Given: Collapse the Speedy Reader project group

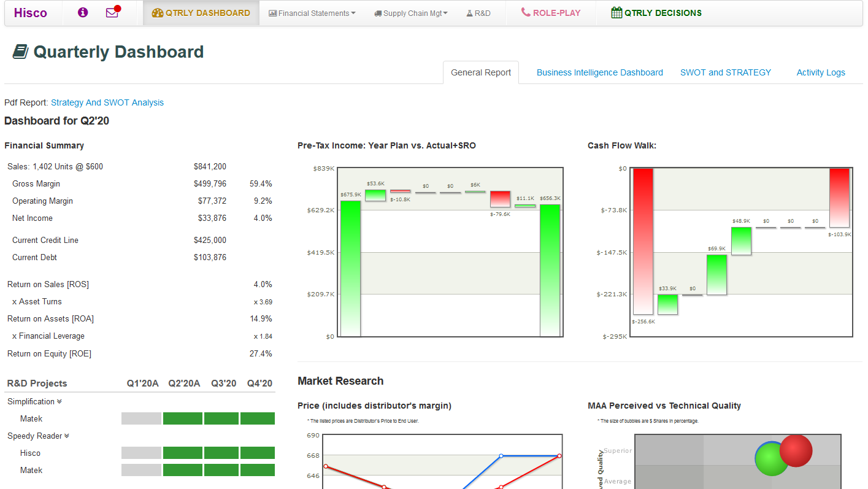Looking at the screenshot, I should point(66,436).
